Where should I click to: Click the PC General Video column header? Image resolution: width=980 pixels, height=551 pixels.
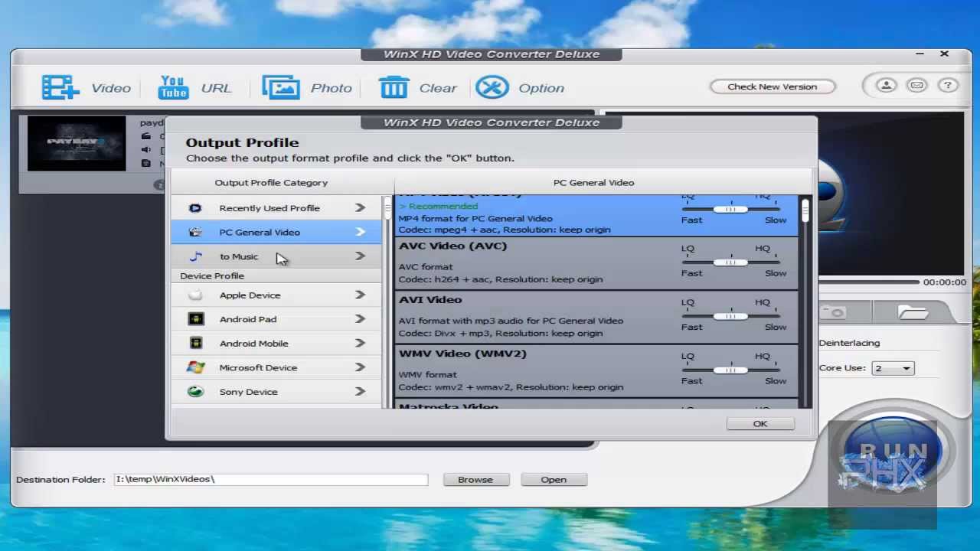(x=593, y=183)
